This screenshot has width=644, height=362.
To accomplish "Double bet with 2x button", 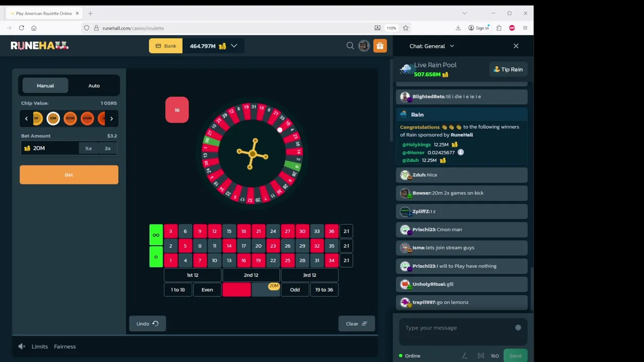I will point(108,148).
